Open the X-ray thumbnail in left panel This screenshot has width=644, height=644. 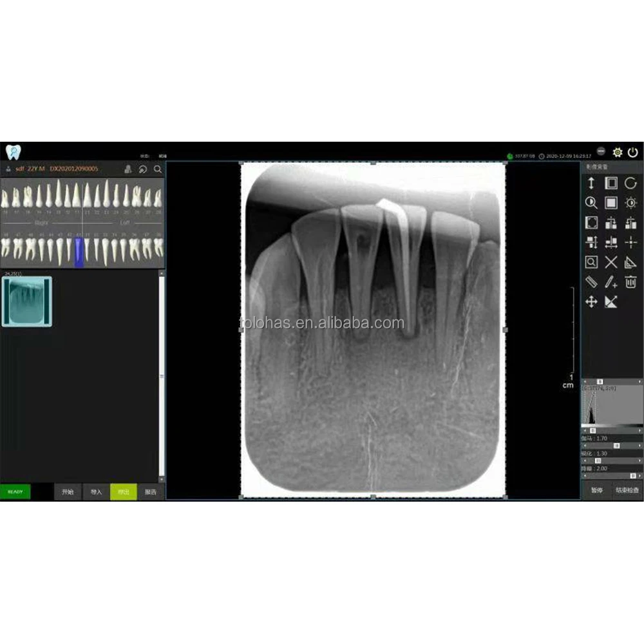pos(26,302)
